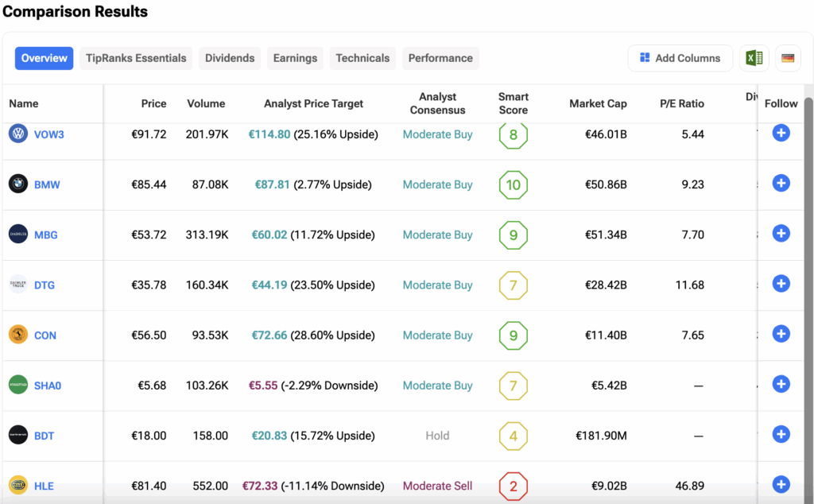This screenshot has height=504, width=814.
Task: Open the SHA0 stock link
Action: point(48,386)
